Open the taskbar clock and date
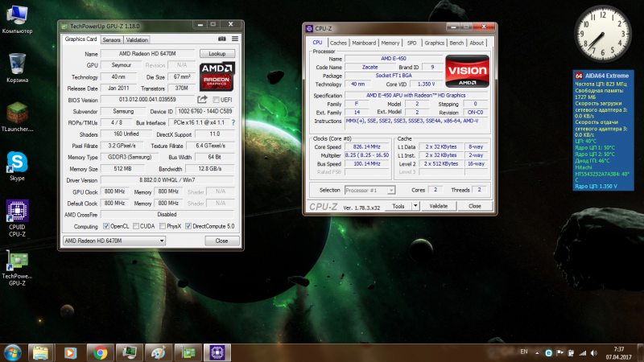 pos(618,353)
